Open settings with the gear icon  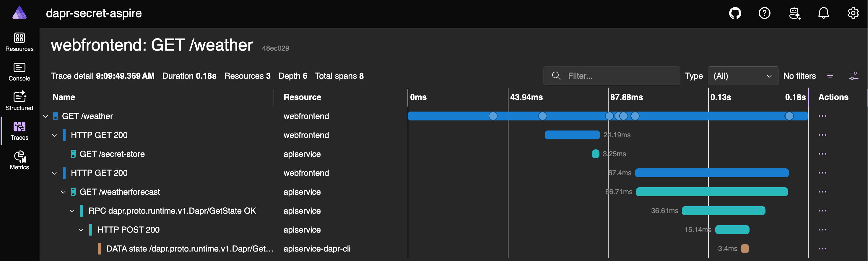[x=853, y=13]
